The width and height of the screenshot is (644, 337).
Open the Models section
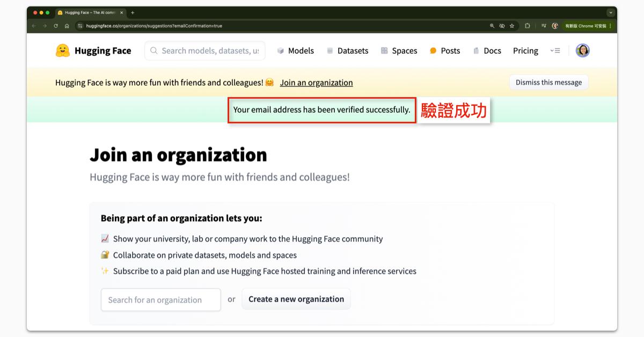(295, 50)
